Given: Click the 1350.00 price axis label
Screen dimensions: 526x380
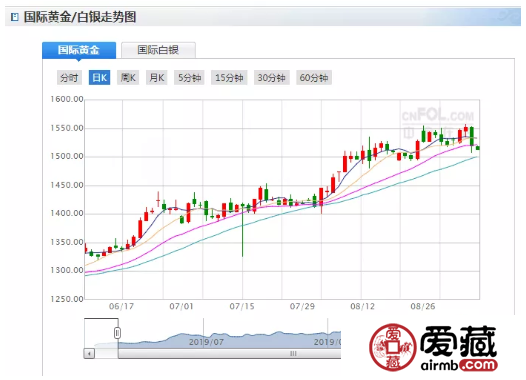Looking at the screenshot, I should pyautogui.click(x=67, y=242).
